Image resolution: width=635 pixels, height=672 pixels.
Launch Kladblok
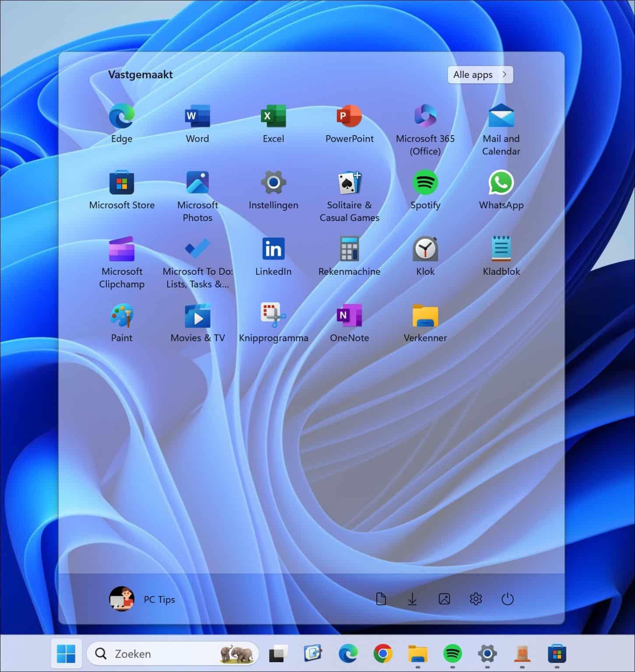click(x=501, y=249)
